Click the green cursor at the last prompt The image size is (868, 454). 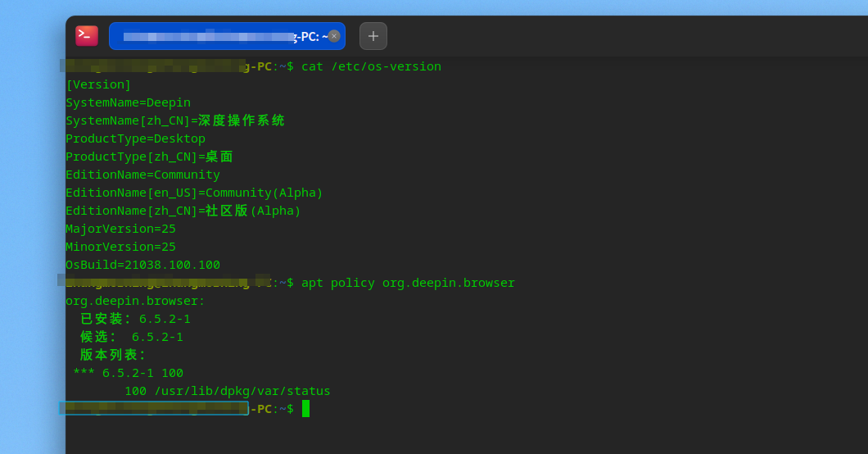point(305,409)
